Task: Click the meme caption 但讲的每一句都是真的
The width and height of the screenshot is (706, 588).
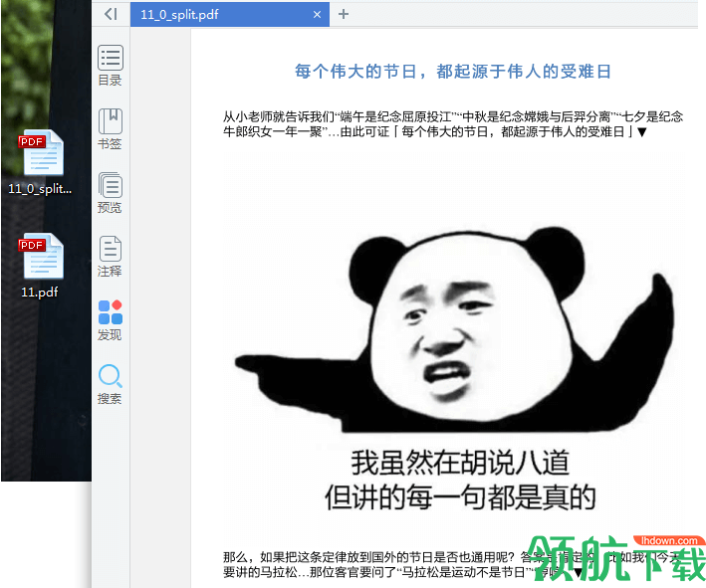Action: pos(460,497)
